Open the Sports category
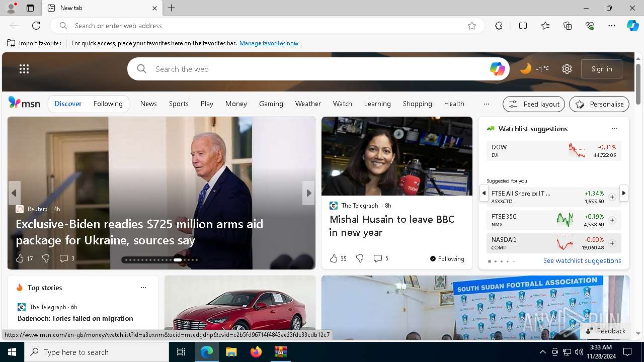The image size is (644, 362). [179, 104]
